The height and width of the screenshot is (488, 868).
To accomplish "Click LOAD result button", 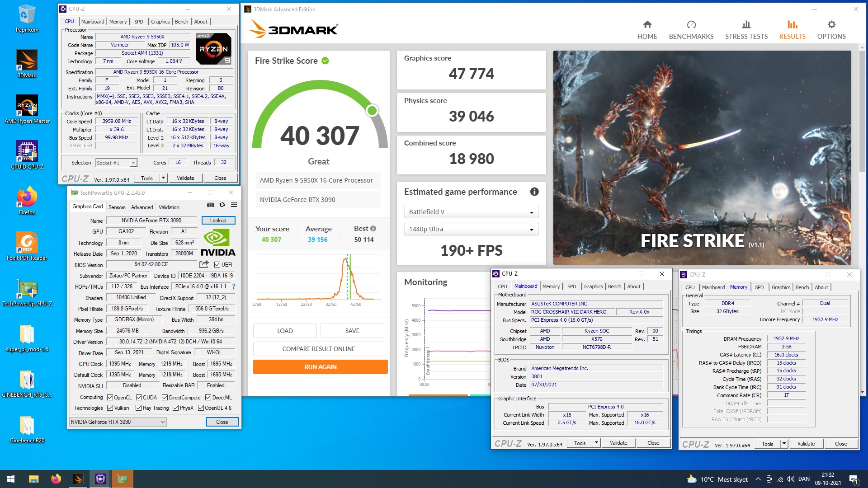I will (x=285, y=331).
